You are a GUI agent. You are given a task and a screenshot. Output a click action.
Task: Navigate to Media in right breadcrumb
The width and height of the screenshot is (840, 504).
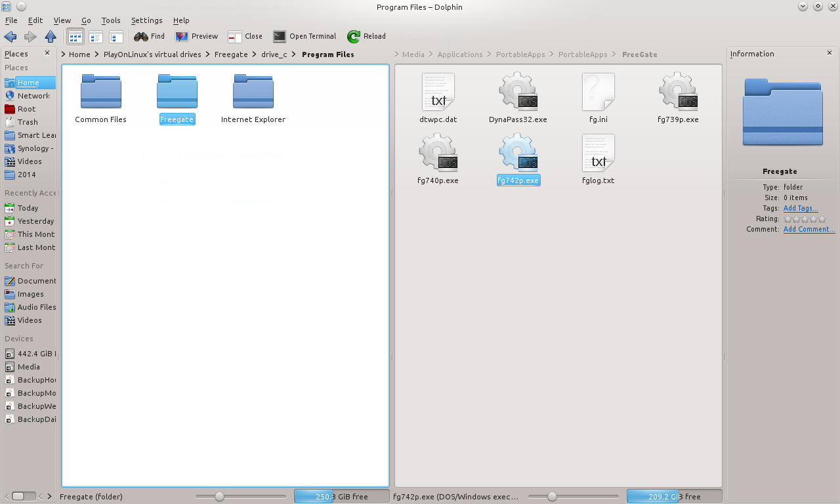click(x=413, y=54)
